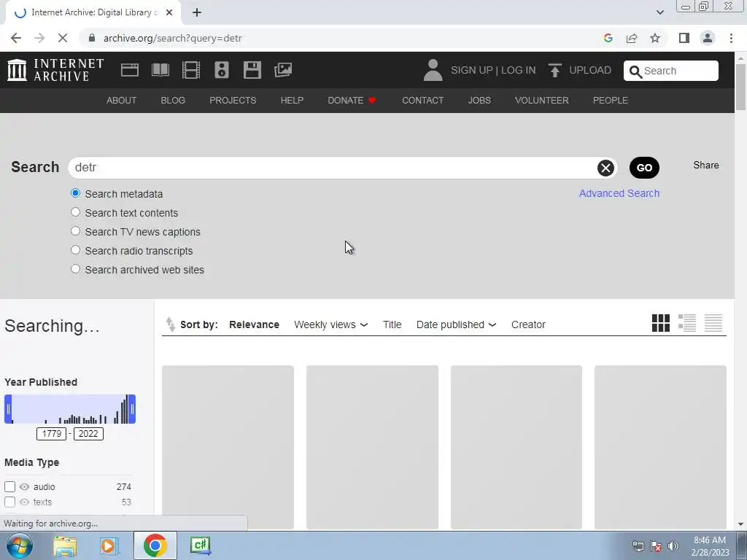This screenshot has width=747, height=560.
Task: Open the PEOPLE menu item
Action: (x=611, y=101)
